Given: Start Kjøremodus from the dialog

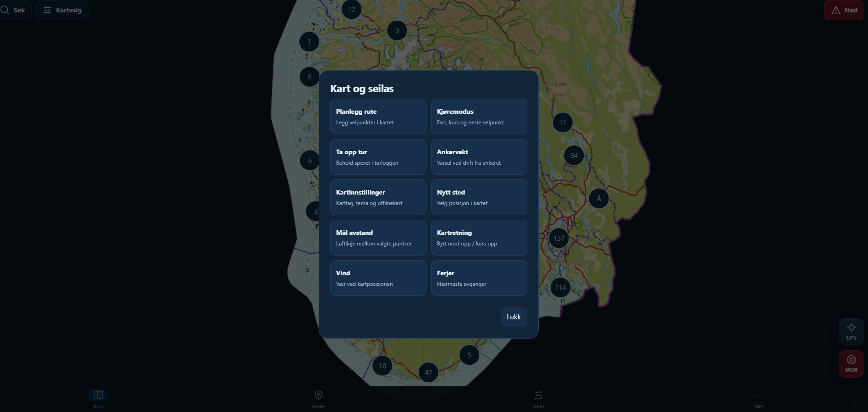Looking at the screenshot, I should 479,117.
